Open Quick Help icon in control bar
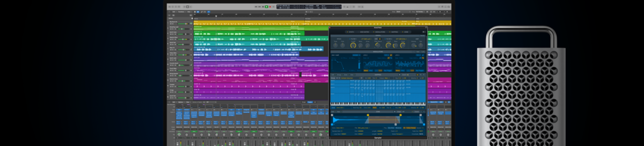The height and width of the screenshot is (146, 644). [176, 7]
